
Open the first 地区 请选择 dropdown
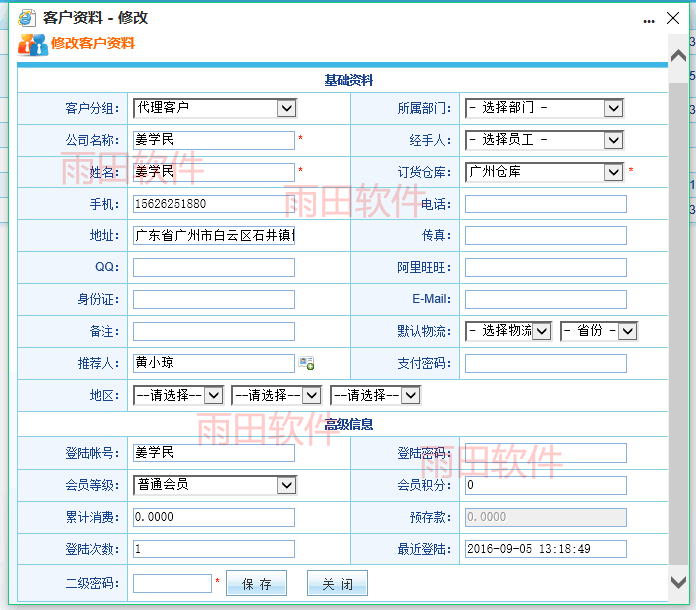pos(178,395)
